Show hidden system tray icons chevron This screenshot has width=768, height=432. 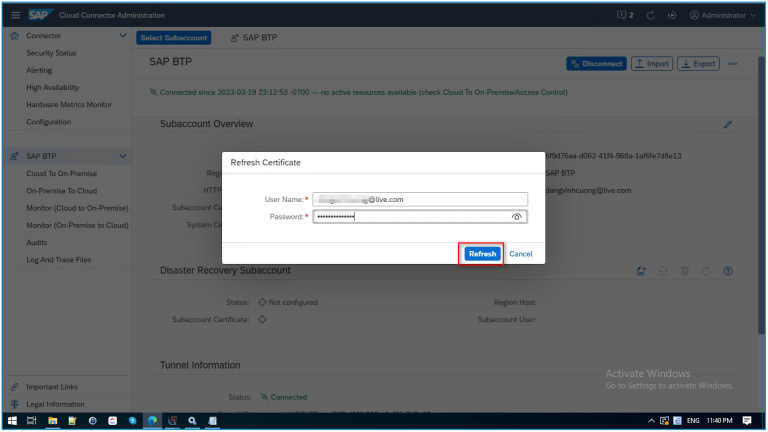[651, 421]
